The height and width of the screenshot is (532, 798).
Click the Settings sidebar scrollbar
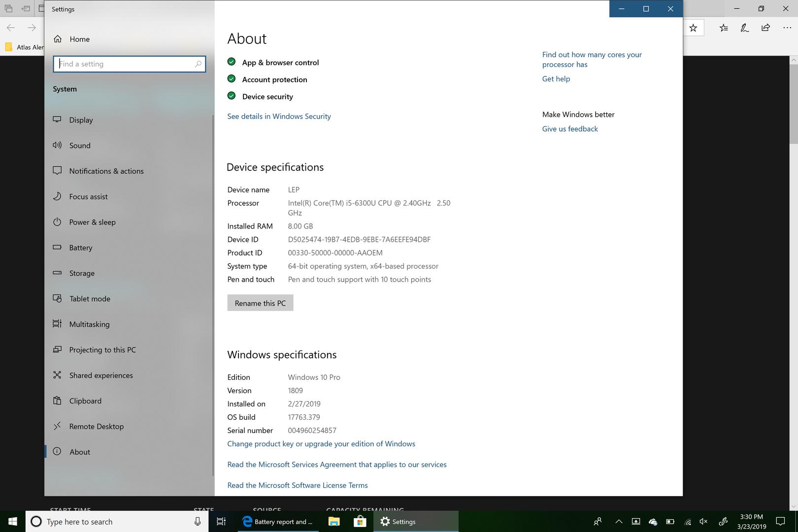(213, 296)
